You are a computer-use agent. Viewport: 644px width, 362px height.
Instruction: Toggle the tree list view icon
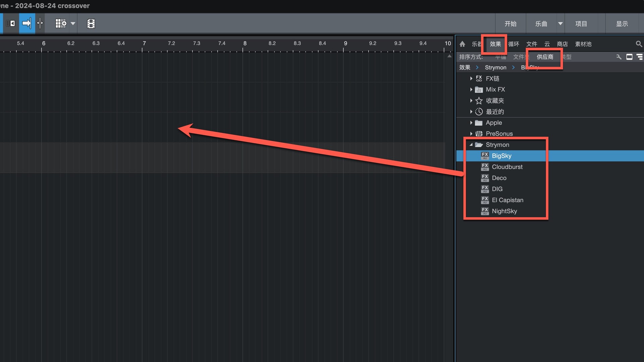click(x=640, y=57)
